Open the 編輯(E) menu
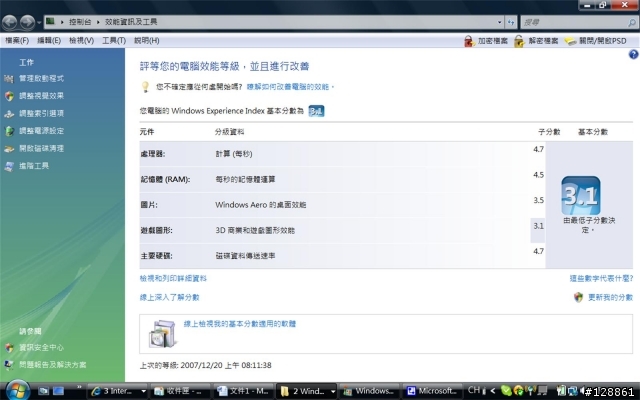Image resolution: width=640 pixels, height=400 pixels. pos(49,40)
